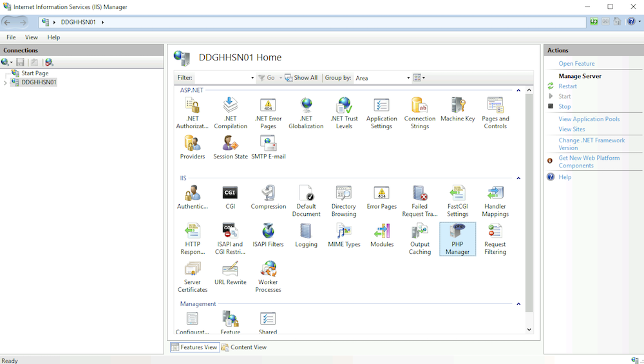Viewport: 644px width, 364px height.
Task: Open the Group by Area dropdown
Action: 383,78
